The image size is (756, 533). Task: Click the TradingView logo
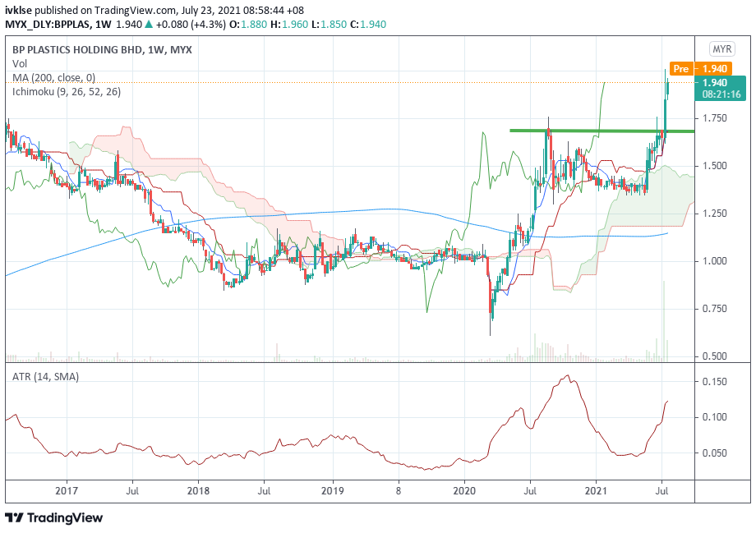click(54, 518)
